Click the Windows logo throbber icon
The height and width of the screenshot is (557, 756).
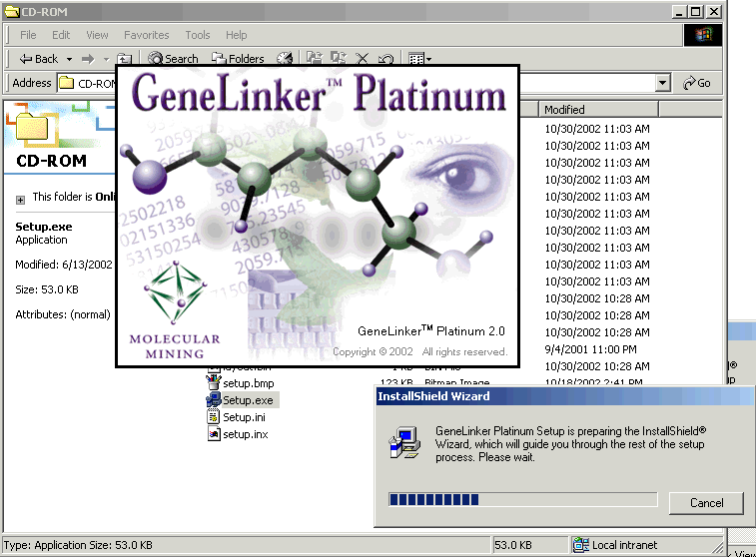[703, 35]
